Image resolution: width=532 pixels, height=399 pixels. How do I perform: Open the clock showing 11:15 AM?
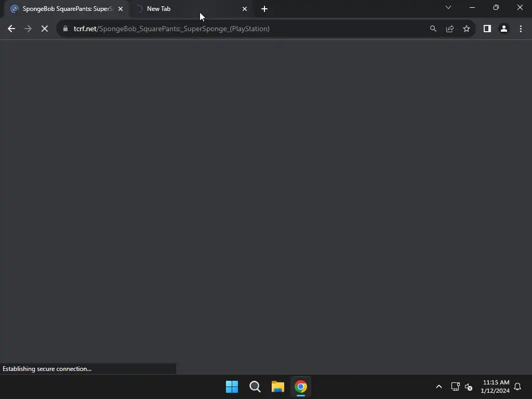pyautogui.click(x=495, y=387)
